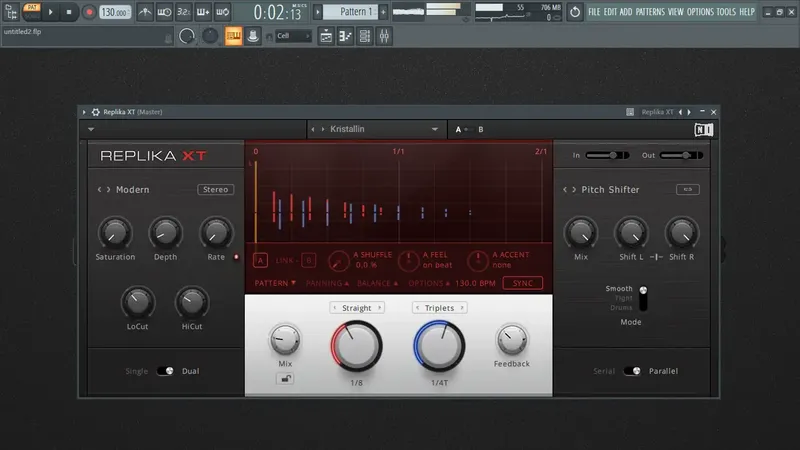Open the pattern list arrow beside Pattern 1
Viewport: 800px width, 450px height.
click(x=317, y=12)
